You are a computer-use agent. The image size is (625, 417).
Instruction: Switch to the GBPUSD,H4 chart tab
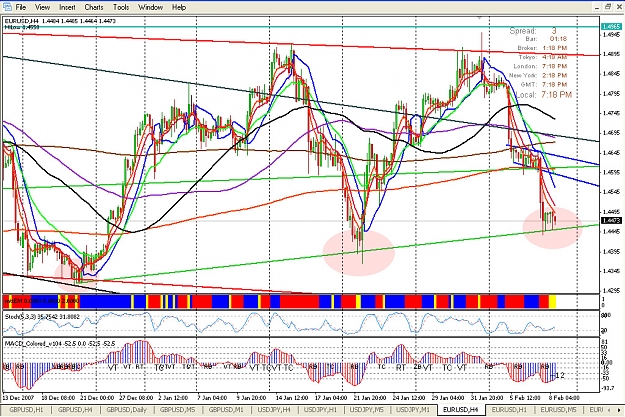pyautogui.click(x=75, y=409)
